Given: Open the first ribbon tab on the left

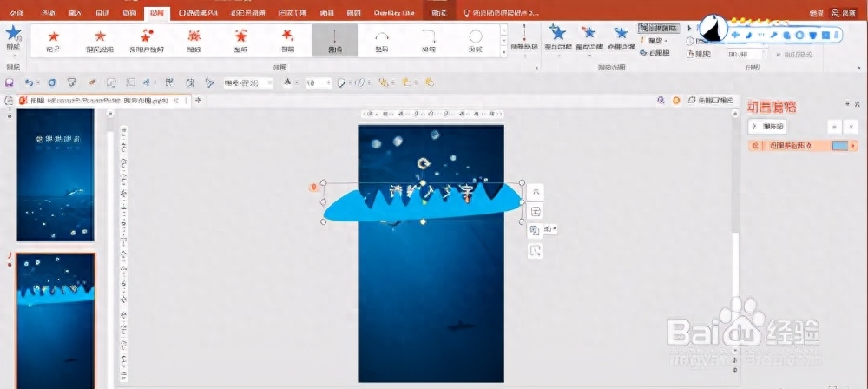Looking at the screenshot, I should pyautogui.click(x=17, y=13).
